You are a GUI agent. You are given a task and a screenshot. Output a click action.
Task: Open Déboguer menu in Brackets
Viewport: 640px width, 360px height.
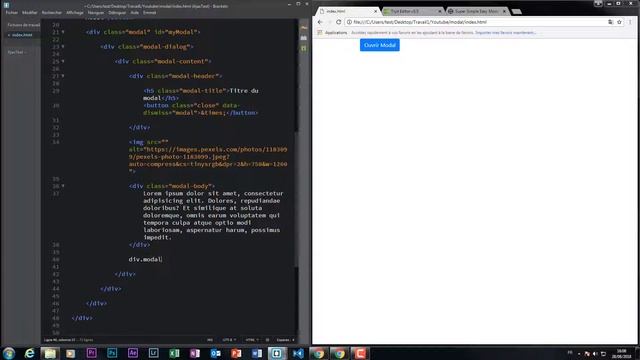tap(117, 13)
